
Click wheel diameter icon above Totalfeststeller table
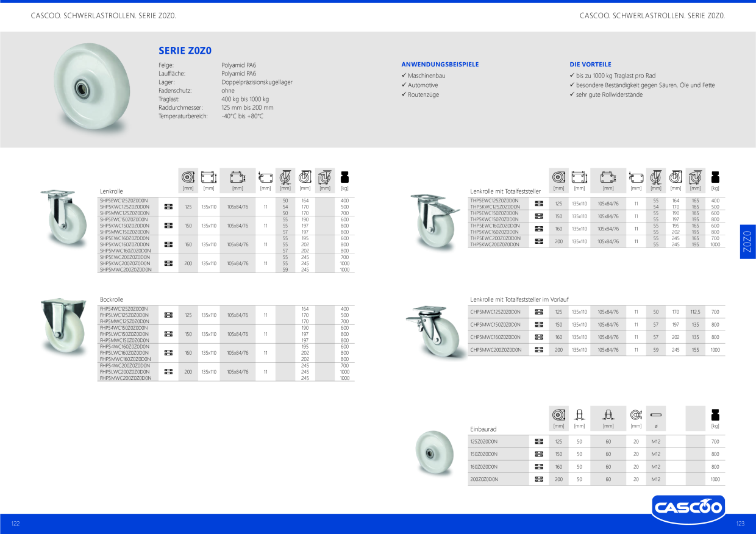click(558, 177)
